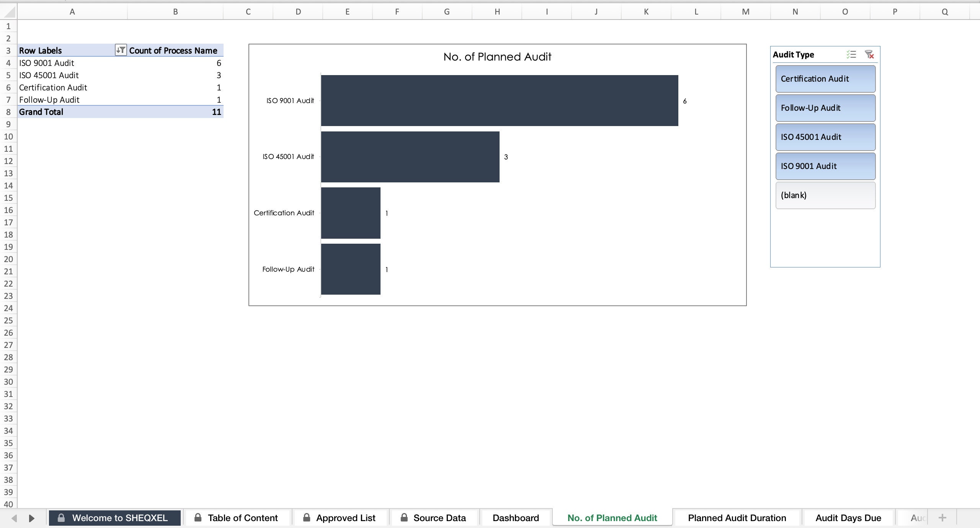Click the lock icon on Source Data tab

point(404,518)
